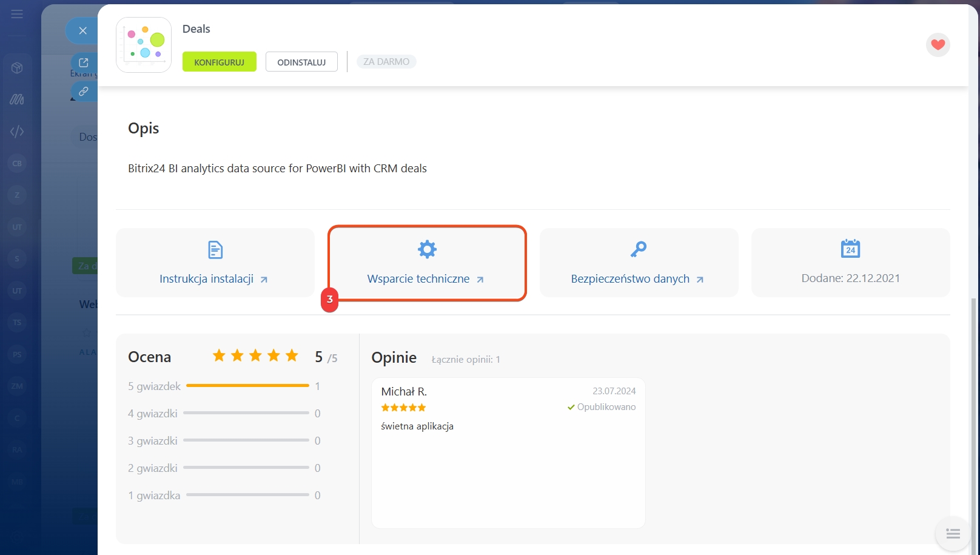Select the C item in the sidebar
Image resolution: width=980 pixels, height=555 pixels.
17,418
